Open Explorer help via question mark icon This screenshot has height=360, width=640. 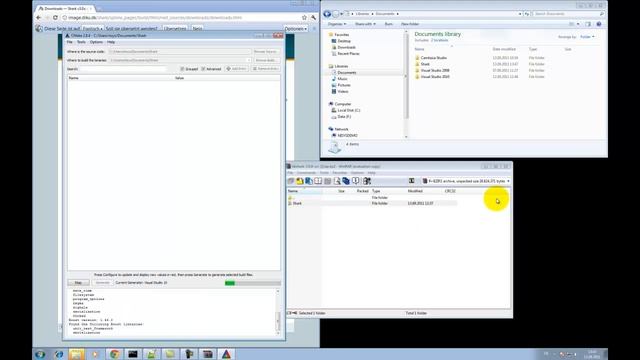(599, 24)
